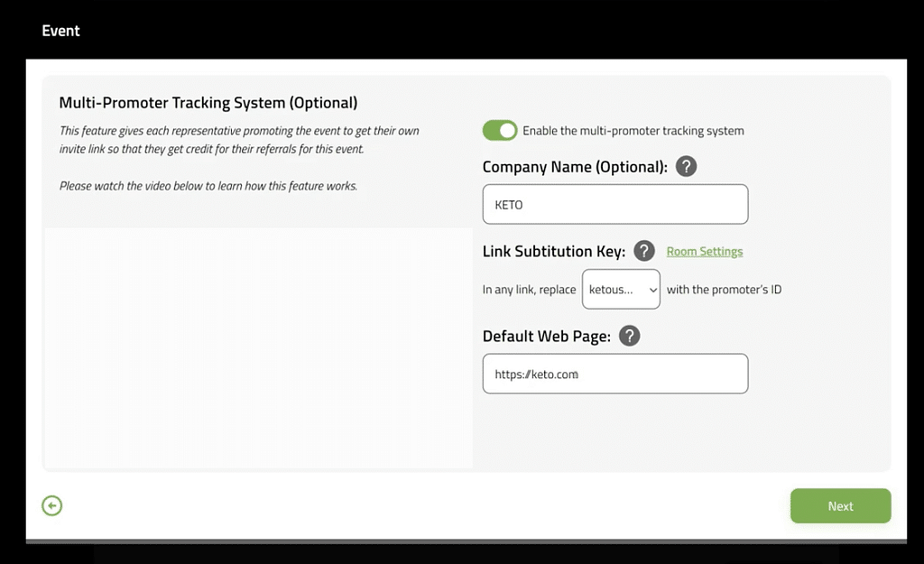Click the 'Multi-Promoter Tracking System (Optional)' heading

[x=208, y=103]
